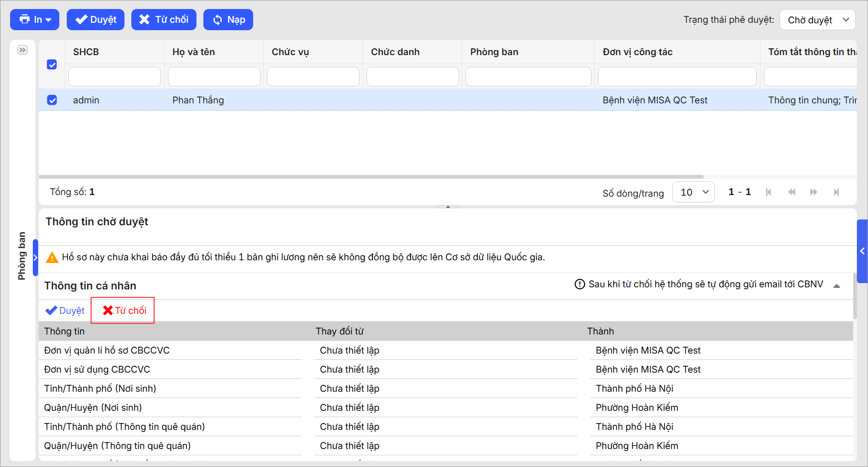Go to previous page of results
Image resolution: width=868 pixels, height=467 pixels.
(x=791, y=192)
